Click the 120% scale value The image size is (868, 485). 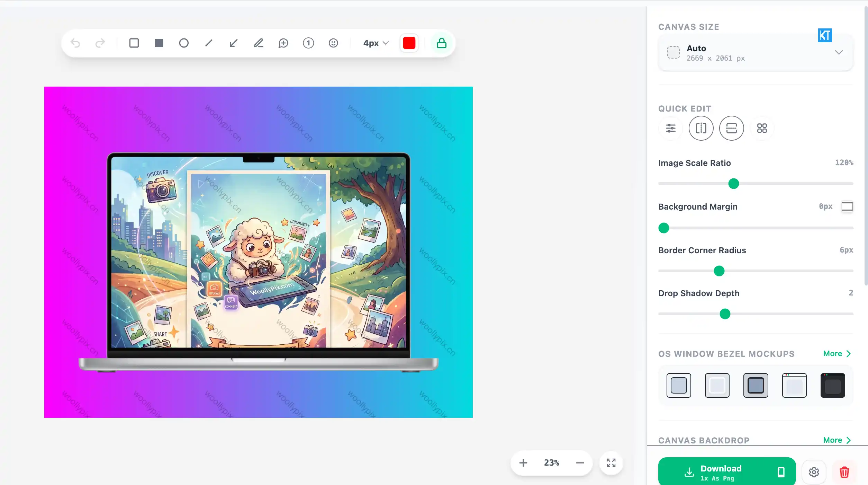tap(844, 163)
